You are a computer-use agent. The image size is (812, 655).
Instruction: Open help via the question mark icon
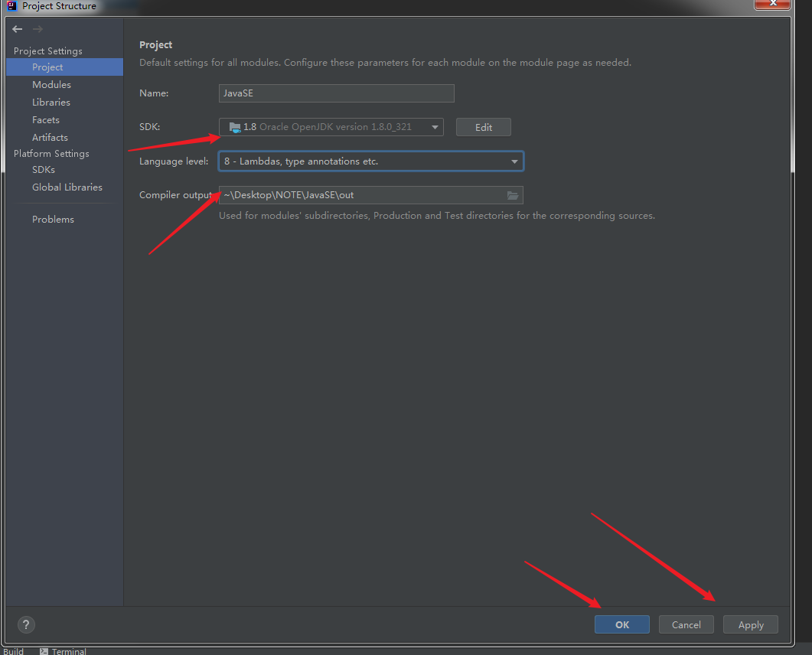(x=26, y=624)
